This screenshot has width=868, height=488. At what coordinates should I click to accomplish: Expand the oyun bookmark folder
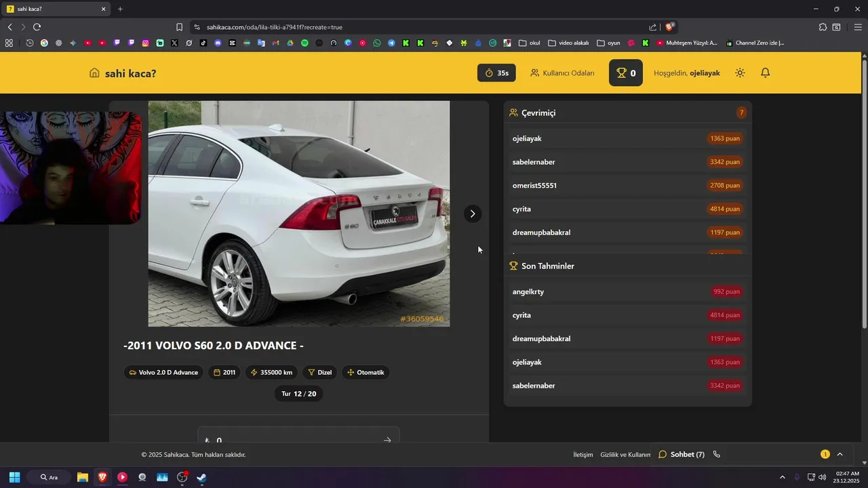[608, 43]
